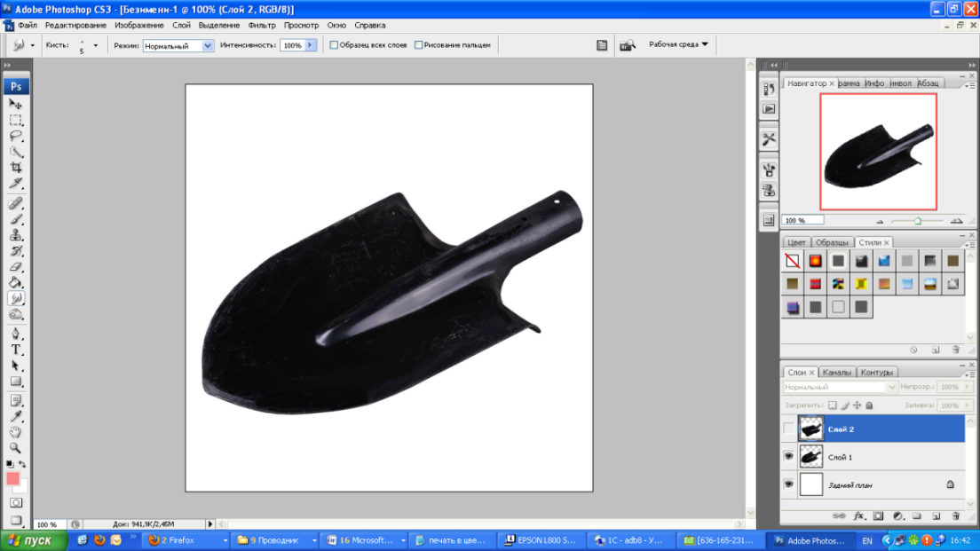Screen dimensions: 980x551
Task: Select the Lasso tool
Action: 16,136
